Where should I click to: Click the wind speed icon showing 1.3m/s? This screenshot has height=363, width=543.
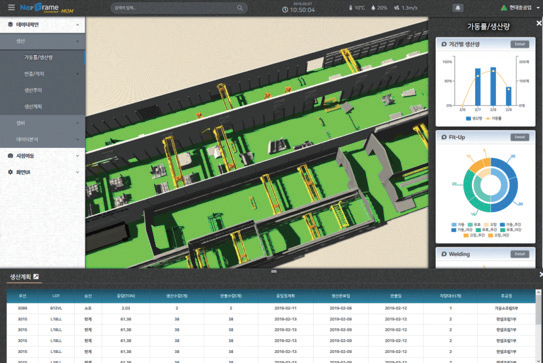[397, 8]
